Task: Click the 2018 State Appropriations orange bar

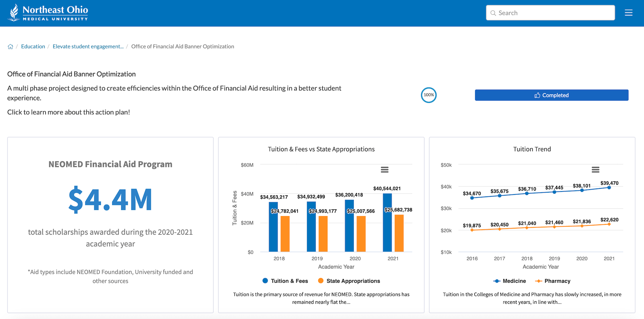Action: (x=285, y=234)
